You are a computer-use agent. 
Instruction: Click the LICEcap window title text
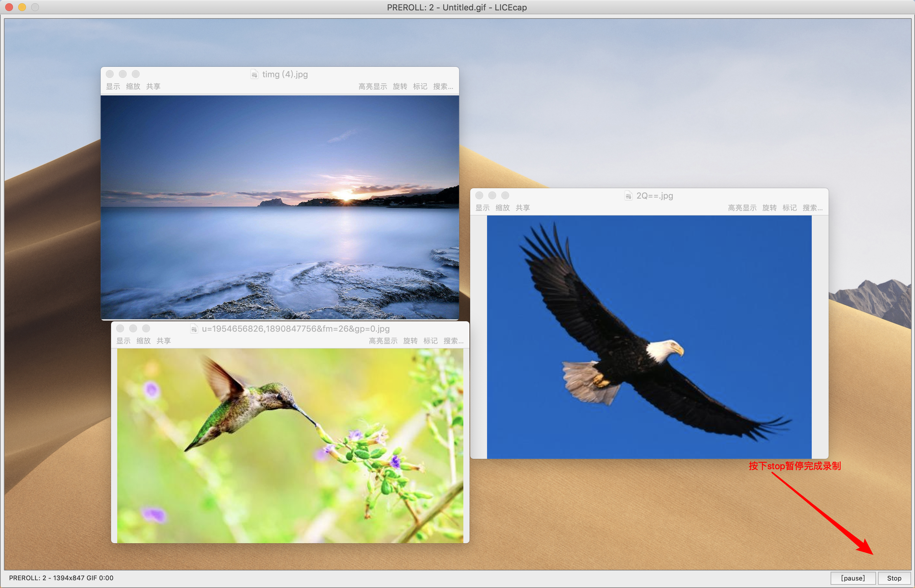pos(457,7)
